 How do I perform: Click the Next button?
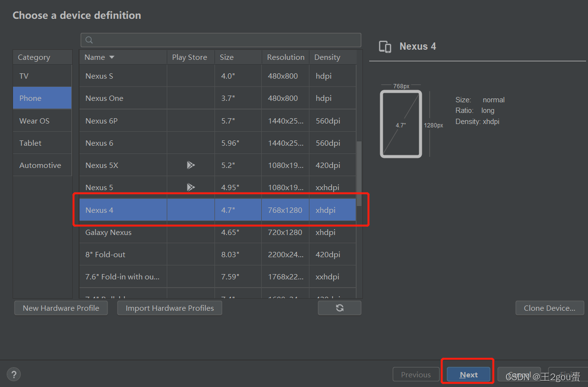(x=468, y=374)
